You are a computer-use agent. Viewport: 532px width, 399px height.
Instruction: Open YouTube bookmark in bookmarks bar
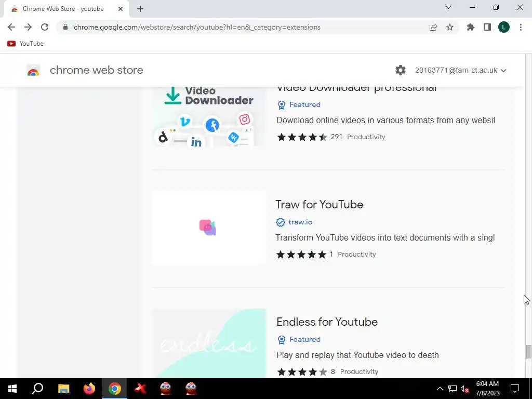[x=25, y=44]
